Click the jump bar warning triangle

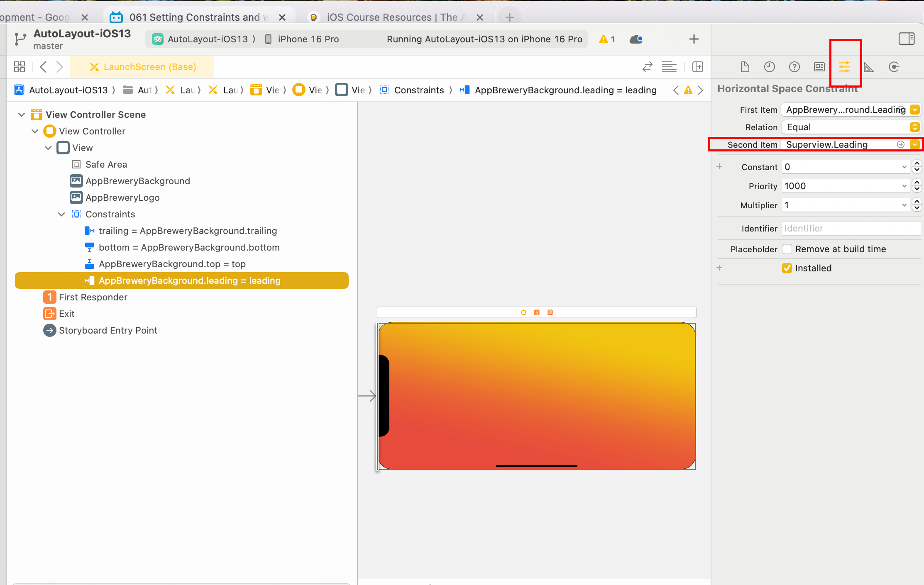click(688, 90)
